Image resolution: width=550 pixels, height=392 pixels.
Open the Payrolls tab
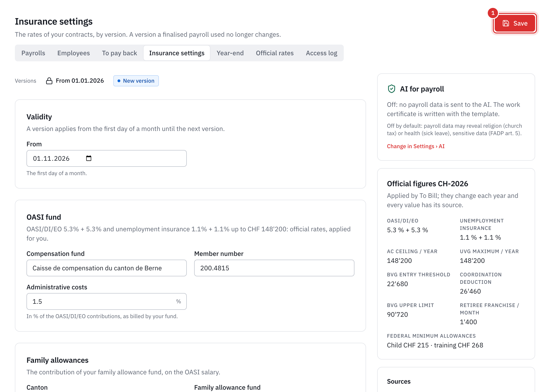click(33, 53)
